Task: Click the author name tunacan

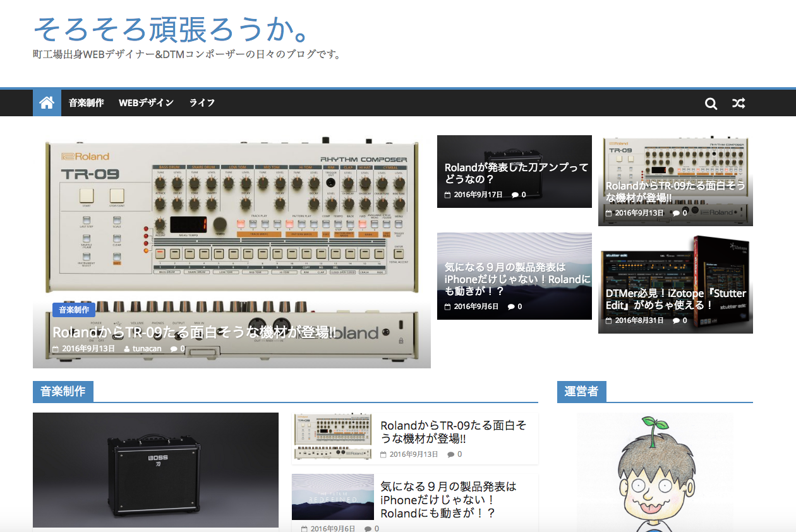Action: click(147, 349)
